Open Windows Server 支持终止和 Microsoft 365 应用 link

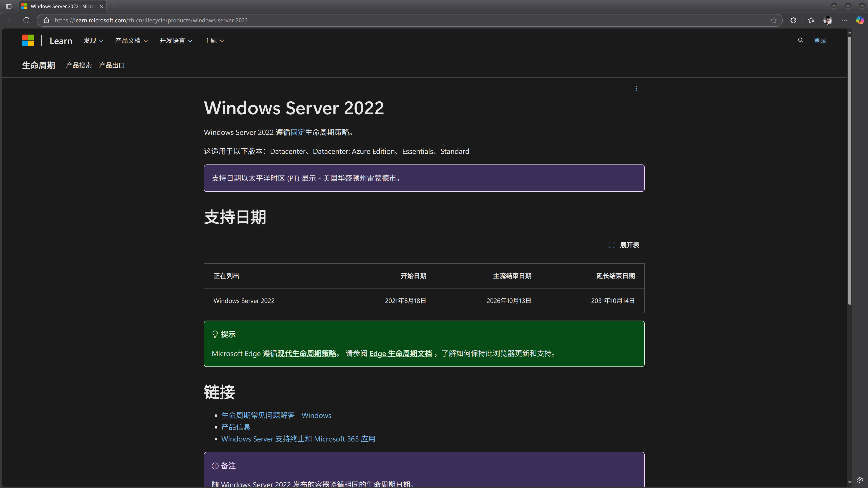click(298, 439)
